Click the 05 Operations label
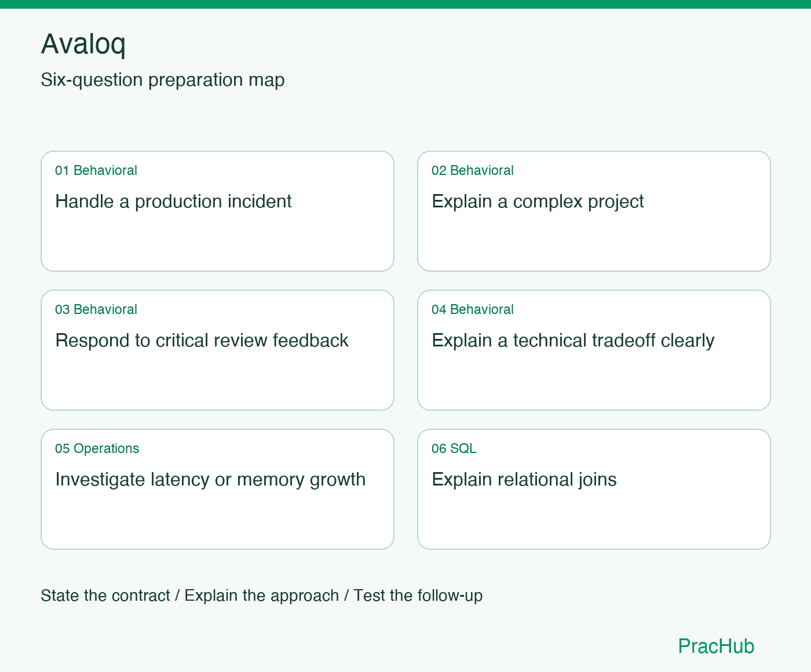This screenshot has height=672, width=811. tap(97, 448)
